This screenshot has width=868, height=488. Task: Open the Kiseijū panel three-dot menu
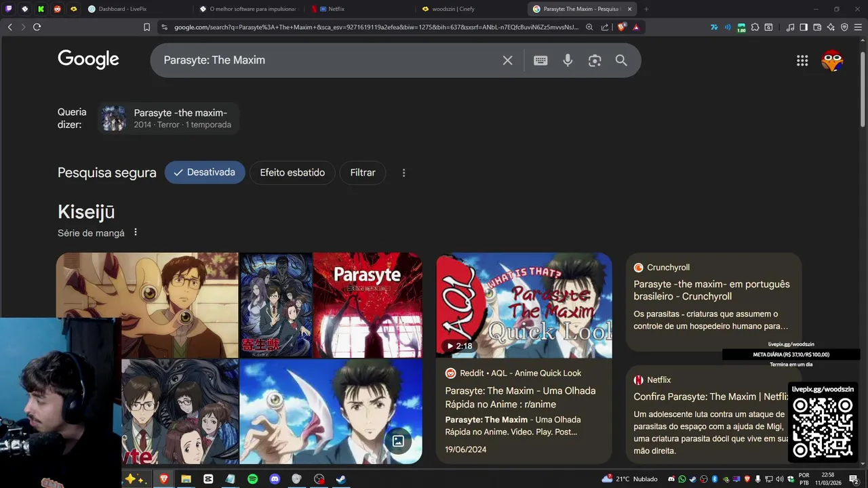point(135,232)
